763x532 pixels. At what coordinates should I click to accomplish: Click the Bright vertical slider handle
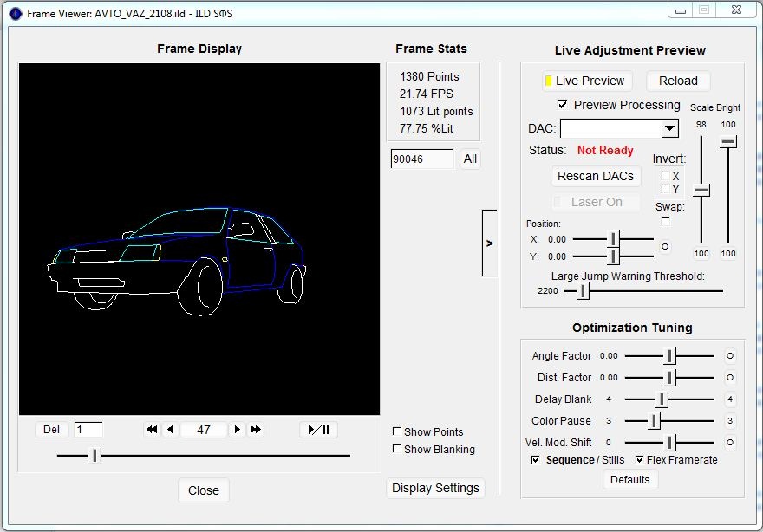point(728,141)
